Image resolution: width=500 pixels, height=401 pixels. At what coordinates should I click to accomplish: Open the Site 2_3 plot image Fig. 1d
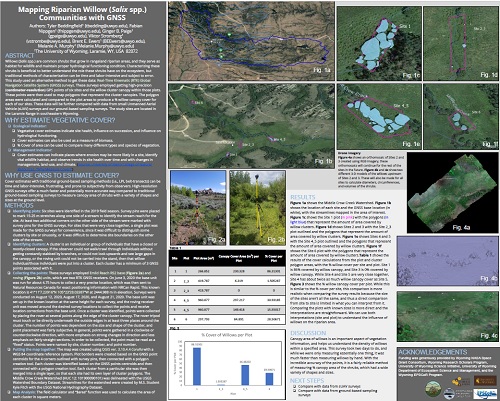pos(461,43)
